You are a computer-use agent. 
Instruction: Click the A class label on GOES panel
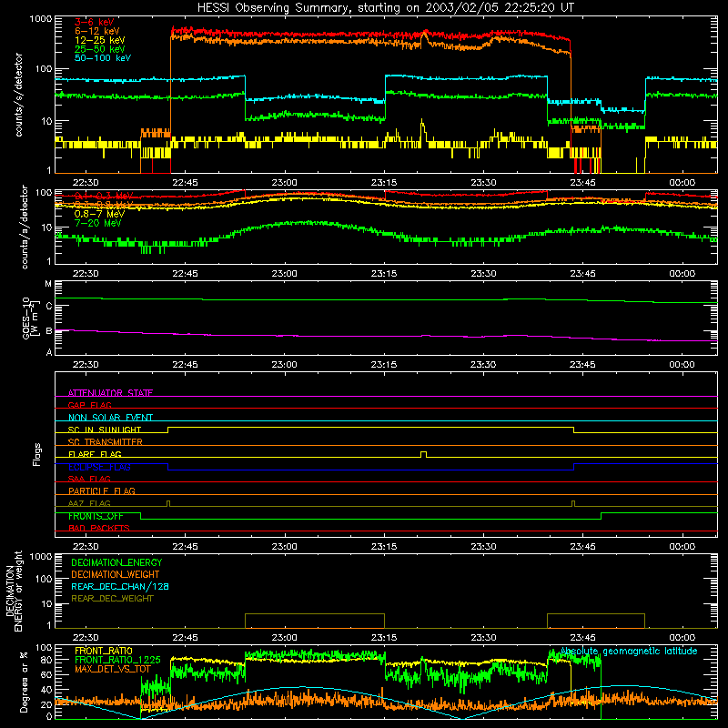pyautogui.click(x=49, y=352)
